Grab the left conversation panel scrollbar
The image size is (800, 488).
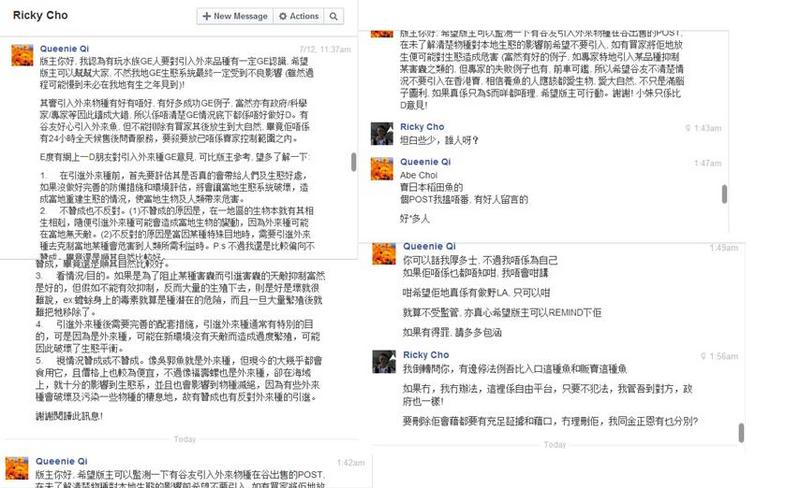click(353, 162)
